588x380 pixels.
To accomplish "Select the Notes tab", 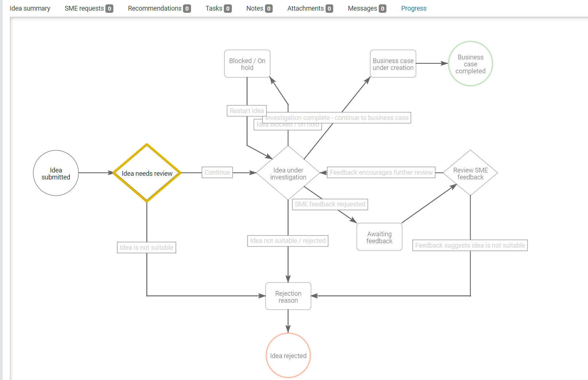I will [x=259, y=8].
